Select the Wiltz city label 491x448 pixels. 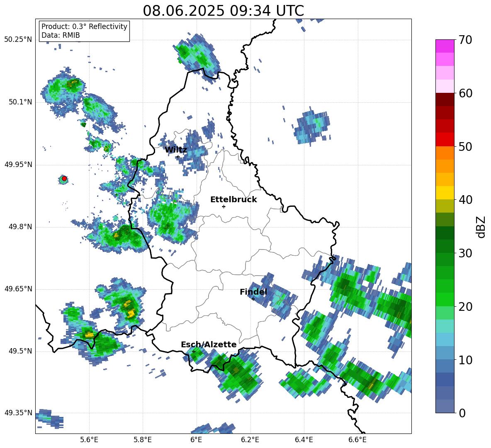click(x=176, y=150)
